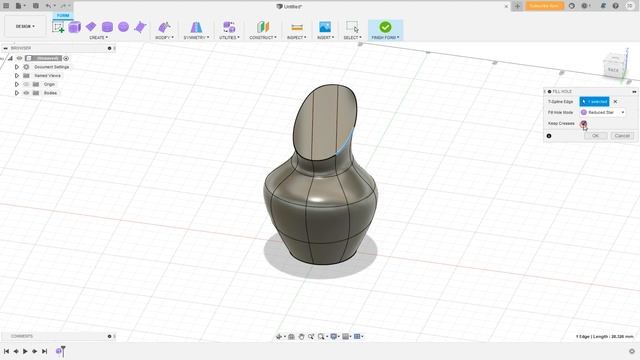Open the Modify menu
Image resolution: width=640 pixels, height=360 pixels.
(164, 38)
